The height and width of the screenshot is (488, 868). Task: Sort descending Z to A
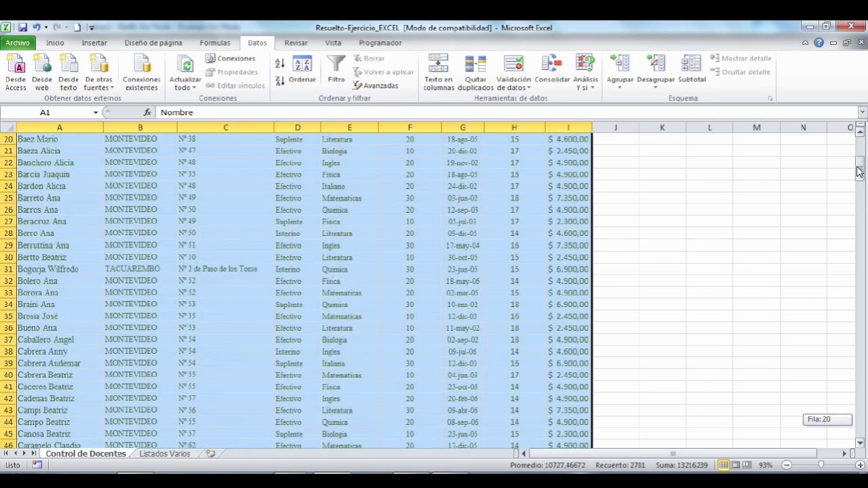click(280, 81)
